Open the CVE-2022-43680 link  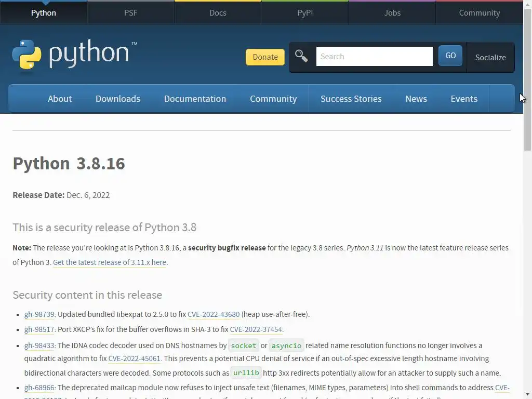click(x=214, y=314)
